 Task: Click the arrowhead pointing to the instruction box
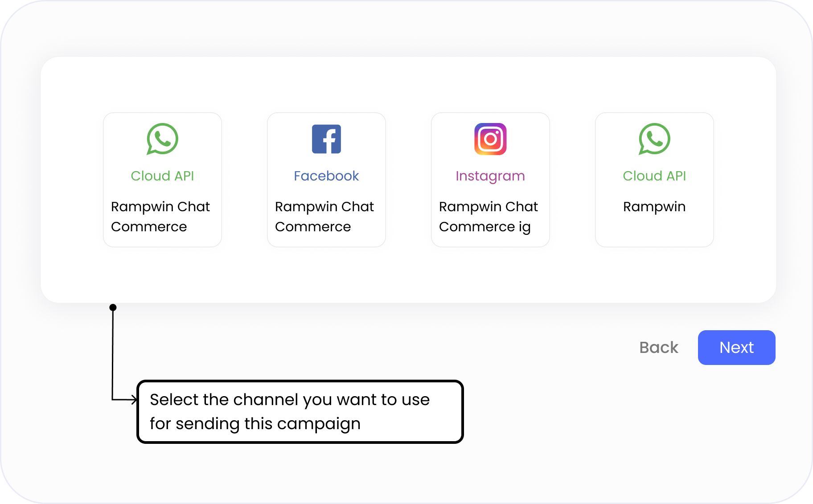pos(133,400)
